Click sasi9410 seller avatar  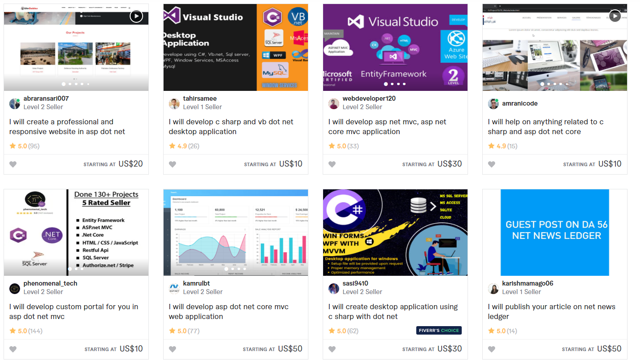(334, 289)
